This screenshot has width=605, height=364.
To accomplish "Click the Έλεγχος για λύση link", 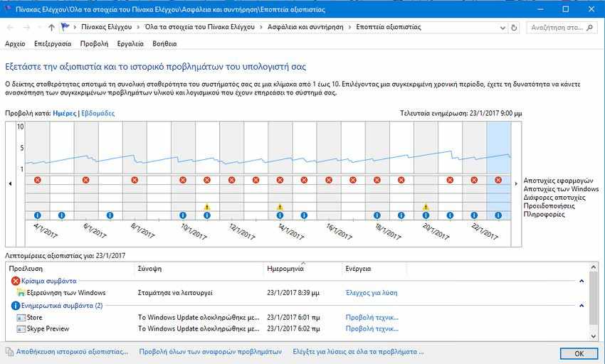I will pos(371,293).
